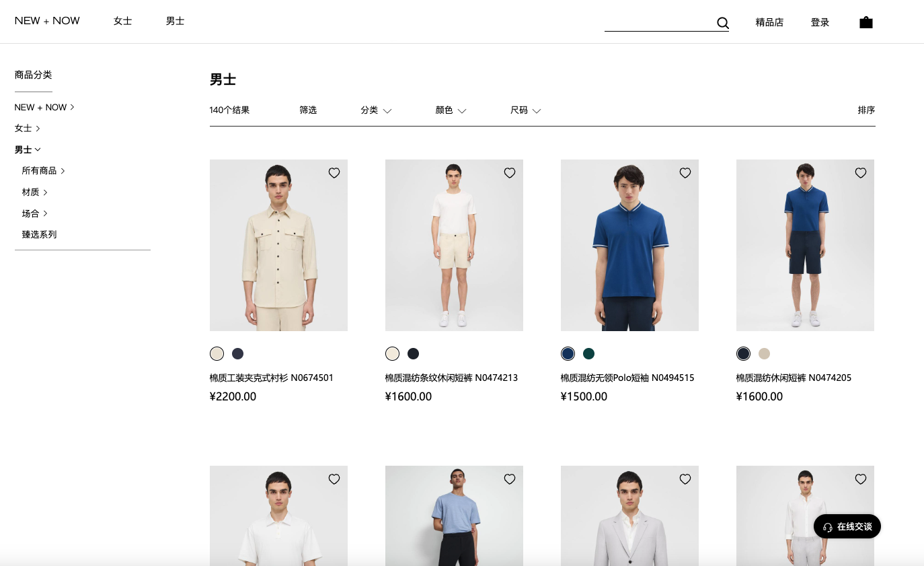Viewport: 924px width, 566px height.
Task: Open 男士 in top navigation
Action: coord(175,22)
